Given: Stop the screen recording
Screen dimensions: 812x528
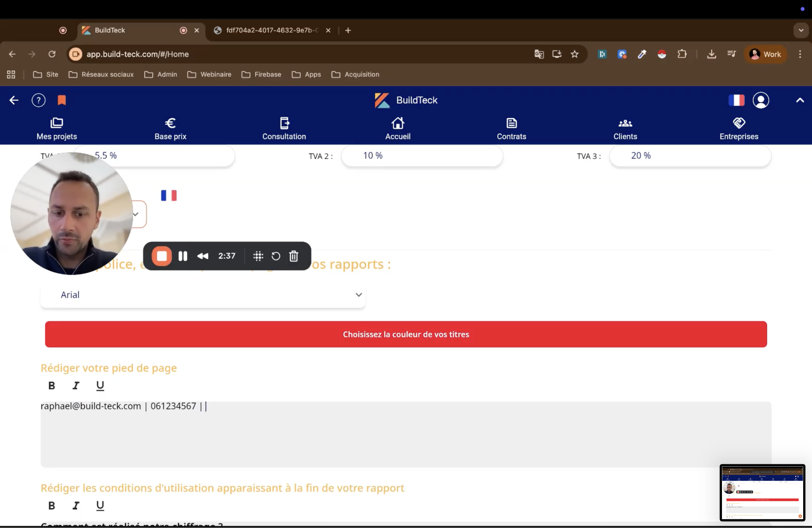Looking at the screenshot, I should (x=162, y=256).
